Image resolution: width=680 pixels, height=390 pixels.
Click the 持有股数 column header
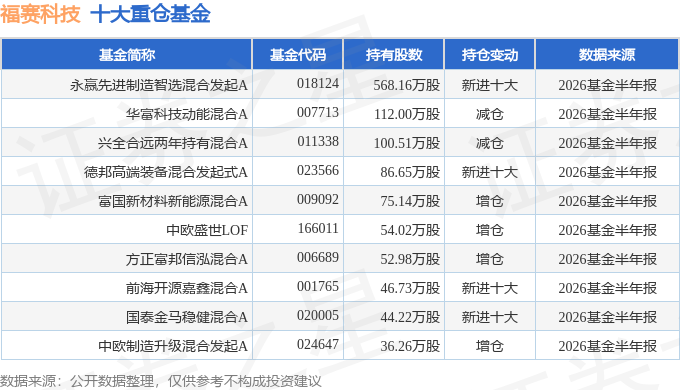[394, 55]
